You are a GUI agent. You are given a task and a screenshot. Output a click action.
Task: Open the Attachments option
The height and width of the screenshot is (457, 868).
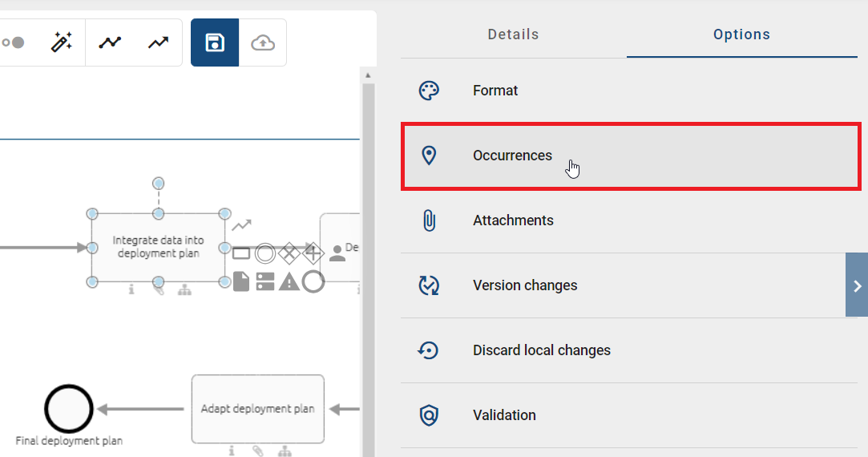(629, 220)
